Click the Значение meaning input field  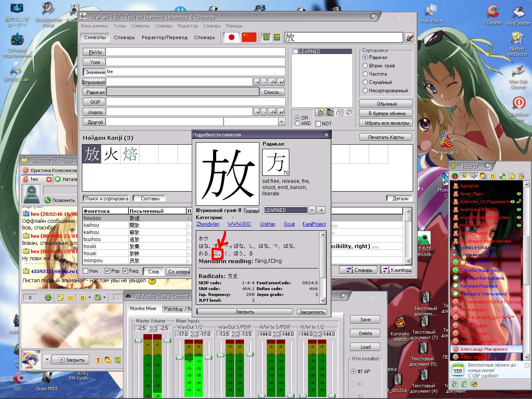click(x=195, y=72)
